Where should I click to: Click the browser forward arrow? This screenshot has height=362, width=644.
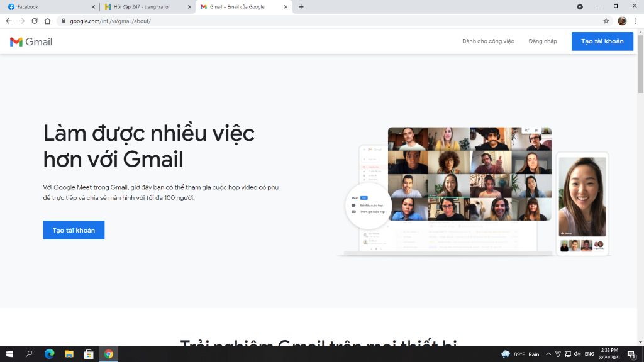pos(22,21)
